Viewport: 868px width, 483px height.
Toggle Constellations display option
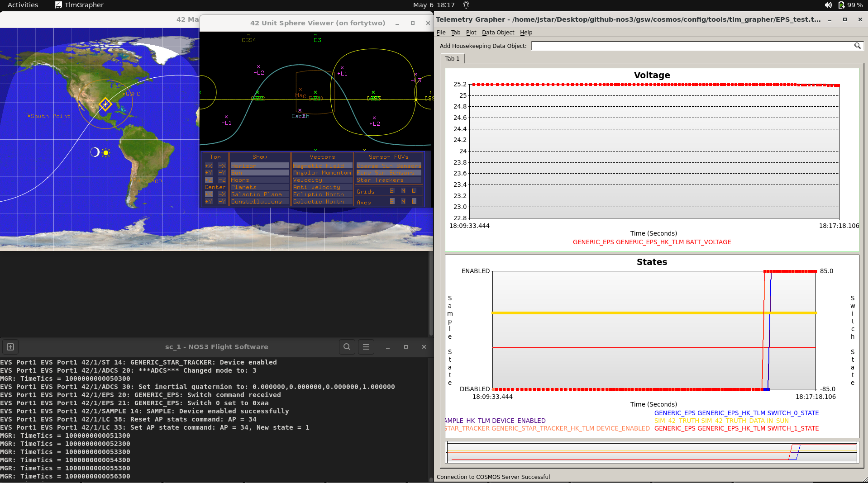(260, 202)
